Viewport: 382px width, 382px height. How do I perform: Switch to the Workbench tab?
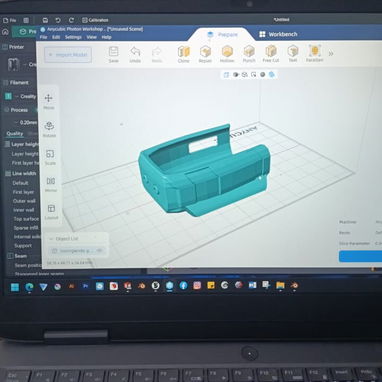point(278,34)
